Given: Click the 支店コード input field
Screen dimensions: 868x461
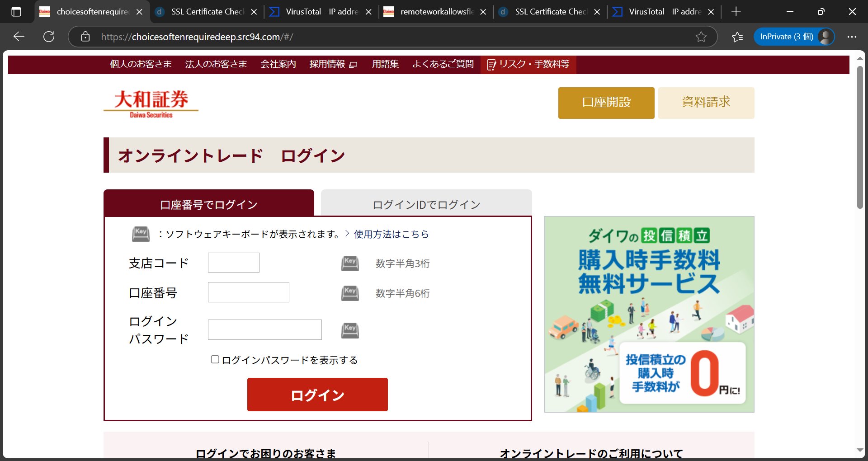Looking at the screenshot, I should coord(234,263).
